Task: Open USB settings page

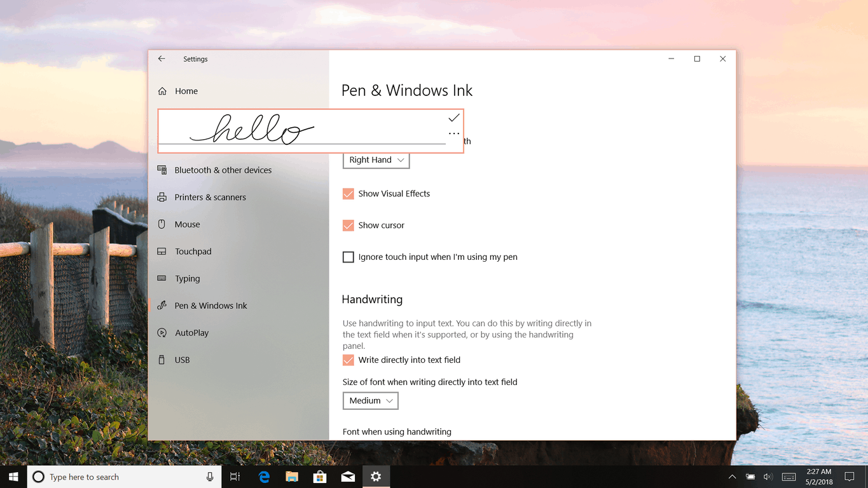Action: [238, 360]
